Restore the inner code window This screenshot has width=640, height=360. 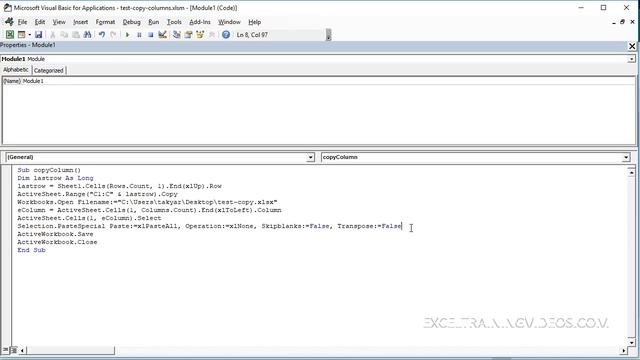[x=622, y=22]
